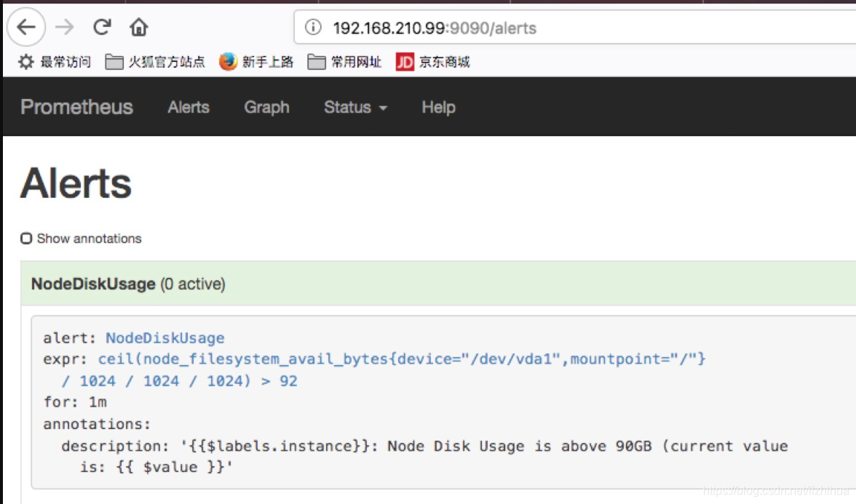Open the Help navigation item
Viewport: 856px width, 504px height.
438,107
